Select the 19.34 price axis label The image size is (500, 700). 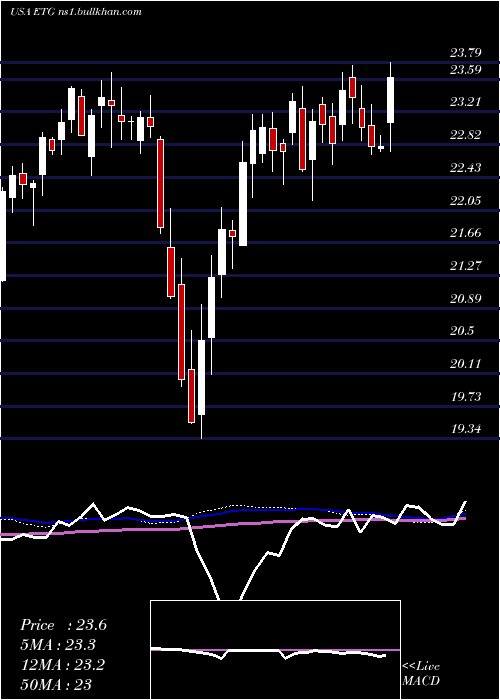tap(466, 429)
